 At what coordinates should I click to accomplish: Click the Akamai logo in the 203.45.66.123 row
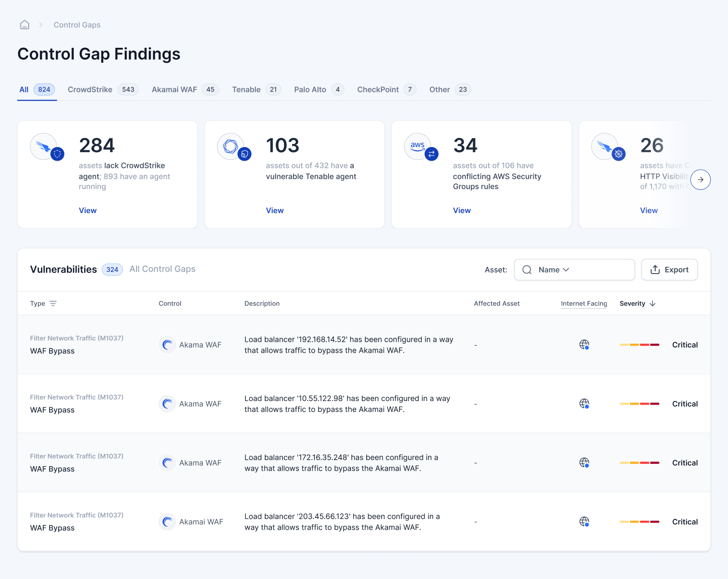(x=167, y=522)
